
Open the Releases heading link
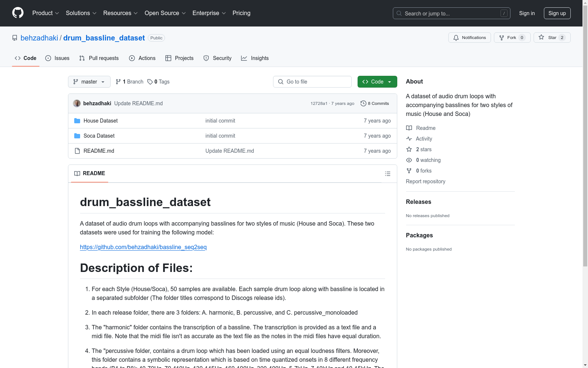point(419,202)
